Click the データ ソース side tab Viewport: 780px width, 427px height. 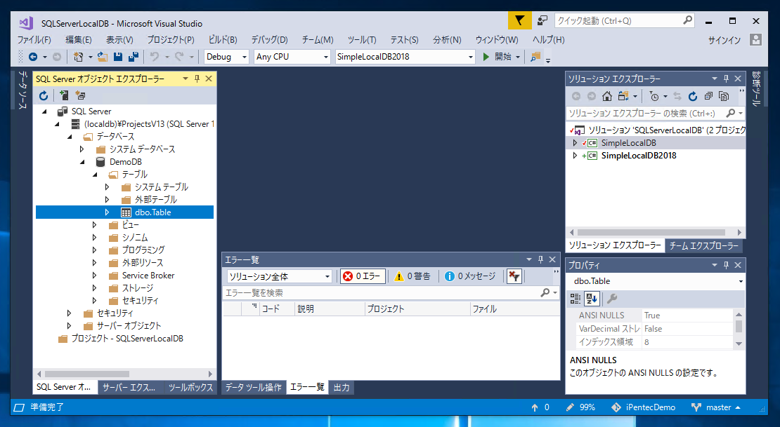tap(22, 90)
